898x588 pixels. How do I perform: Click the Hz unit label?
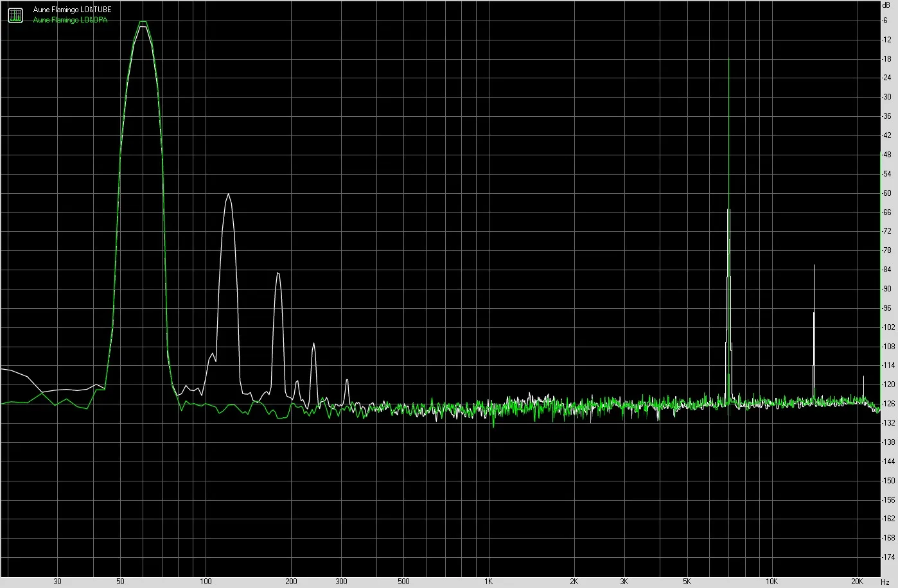click(x=886, y=582)
